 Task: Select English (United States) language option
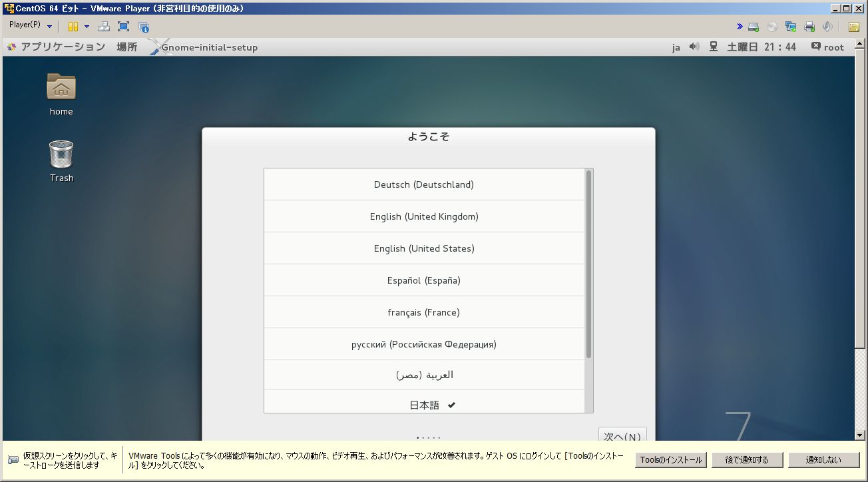424,248
